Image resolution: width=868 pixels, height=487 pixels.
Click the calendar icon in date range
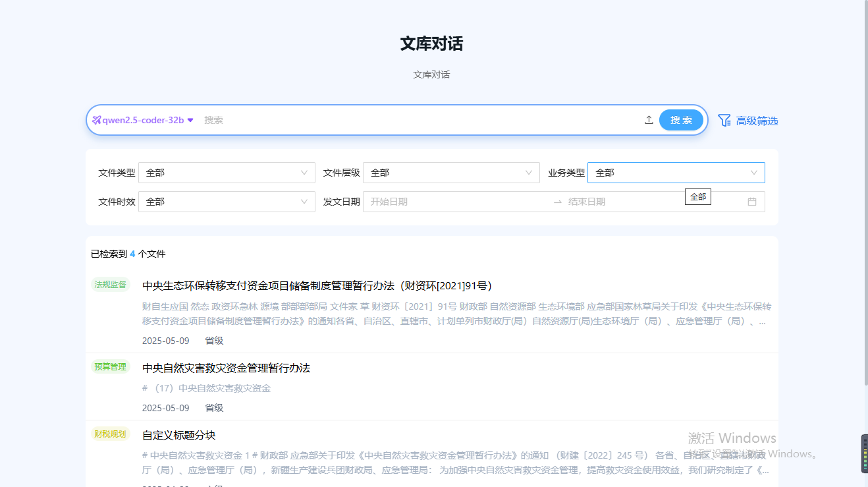tap(751, 202)
